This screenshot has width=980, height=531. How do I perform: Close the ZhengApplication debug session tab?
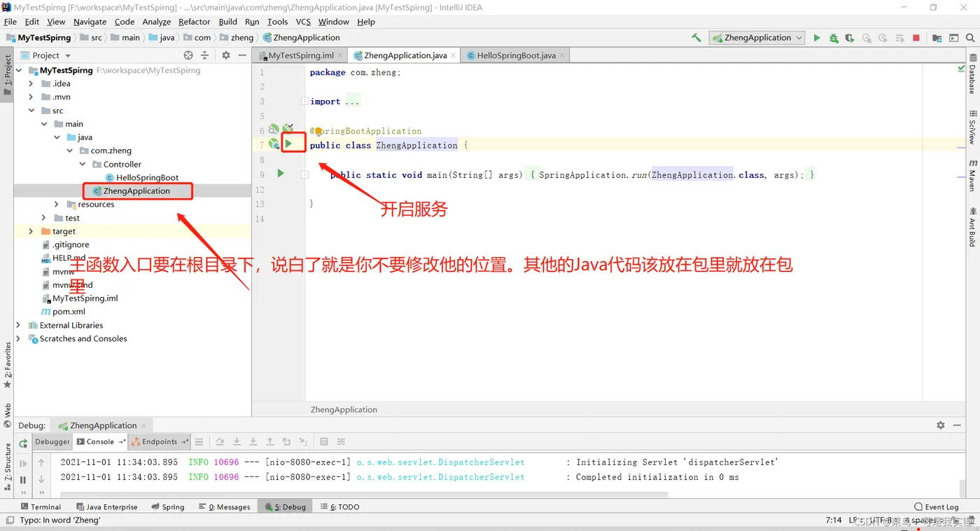click(x=143, y=425)
